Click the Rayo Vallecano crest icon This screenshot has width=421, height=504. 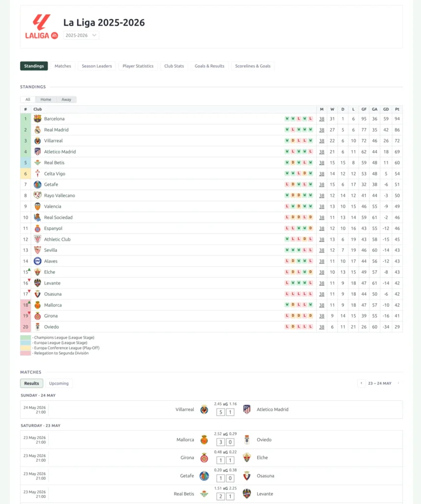click(x=37, y=195)
